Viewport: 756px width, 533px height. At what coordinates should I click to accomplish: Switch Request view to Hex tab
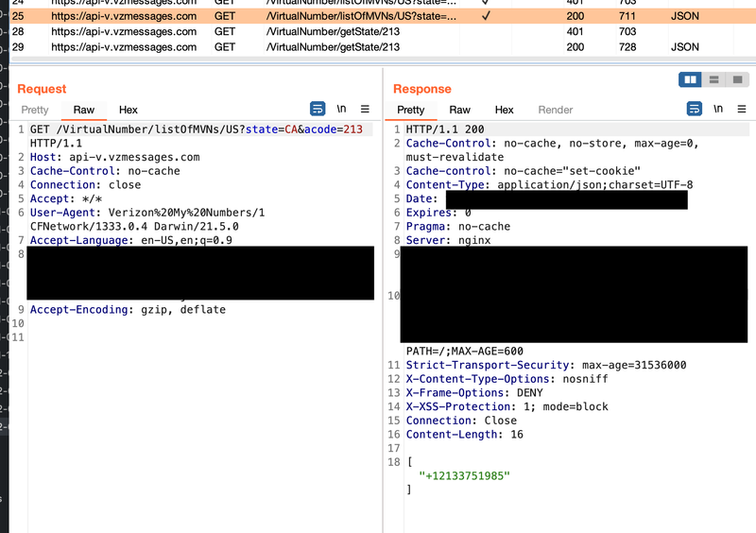(129, 110)
